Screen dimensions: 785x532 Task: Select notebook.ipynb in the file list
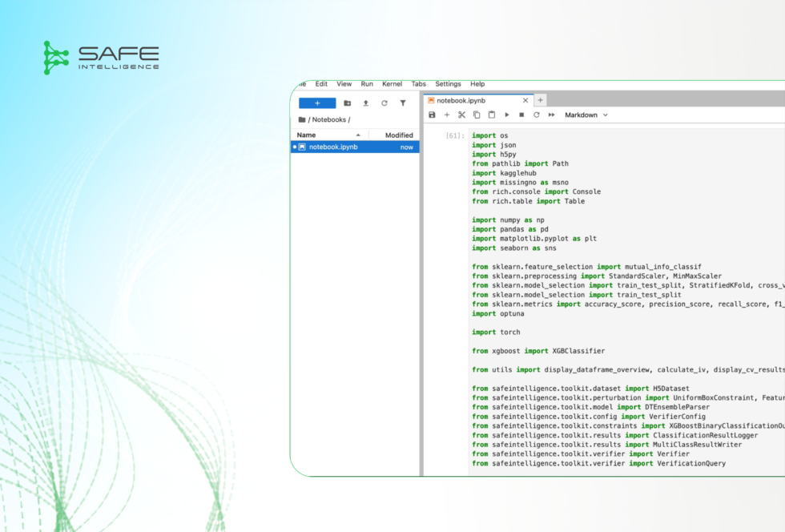tap(333, 147)
